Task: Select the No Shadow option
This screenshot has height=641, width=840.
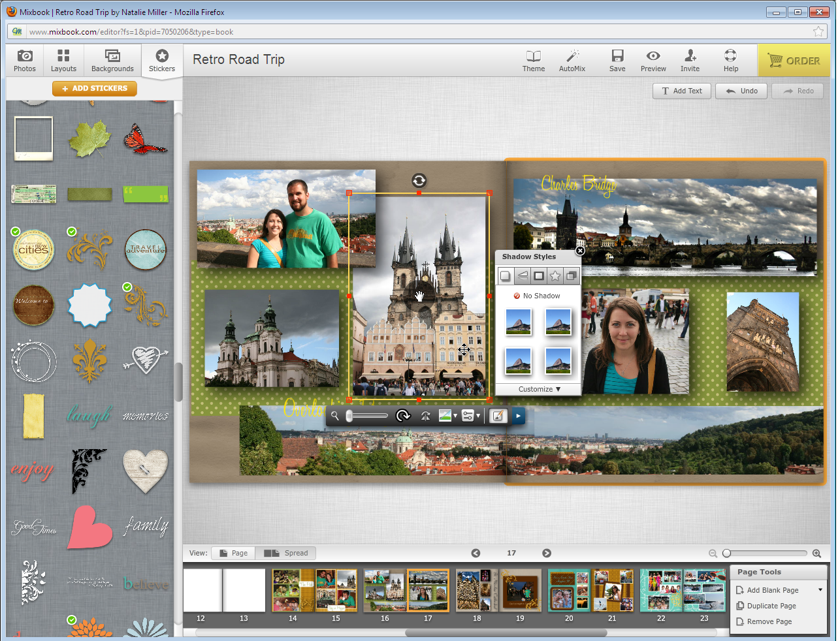Action: point(537,296)
